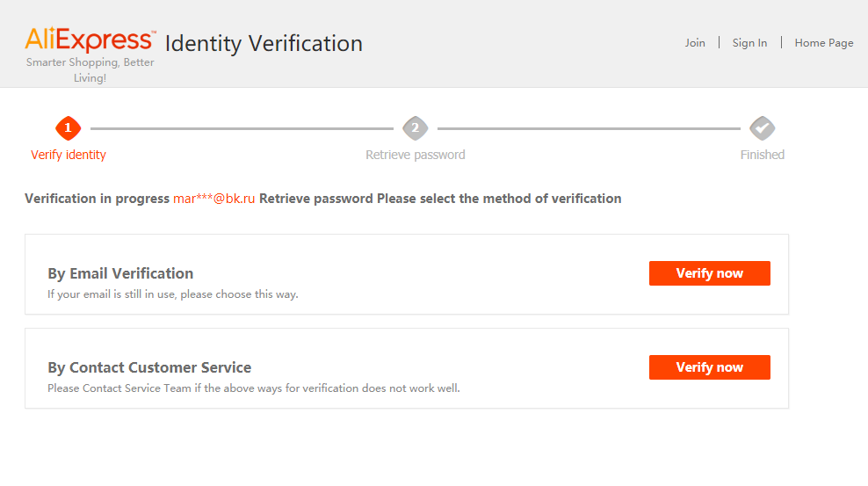Open the Join link
868x486 pixels.
(695, 42)
